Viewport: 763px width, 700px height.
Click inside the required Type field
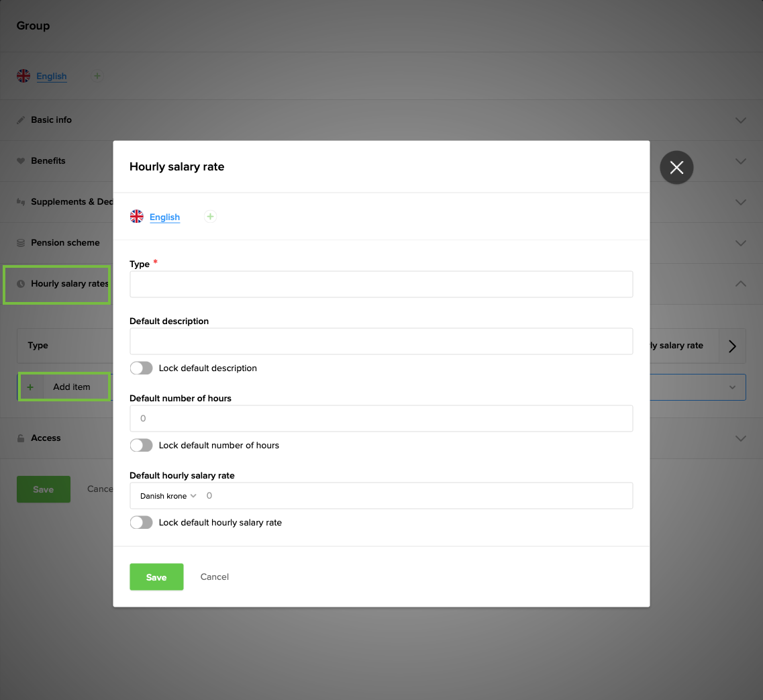[380, 284]
